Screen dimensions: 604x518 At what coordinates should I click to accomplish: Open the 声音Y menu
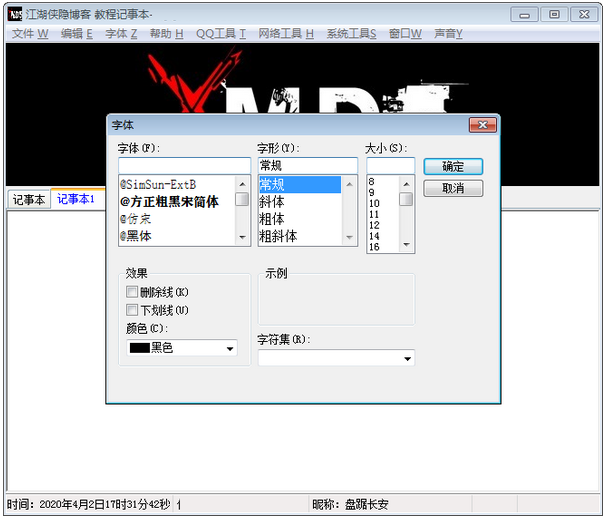click(x=448, y=34)
